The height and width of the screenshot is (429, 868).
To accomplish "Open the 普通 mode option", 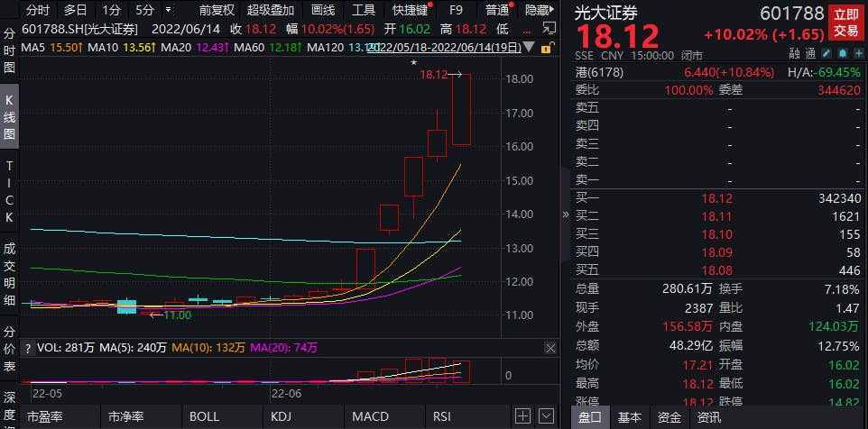I will click(x=497, y=10).
